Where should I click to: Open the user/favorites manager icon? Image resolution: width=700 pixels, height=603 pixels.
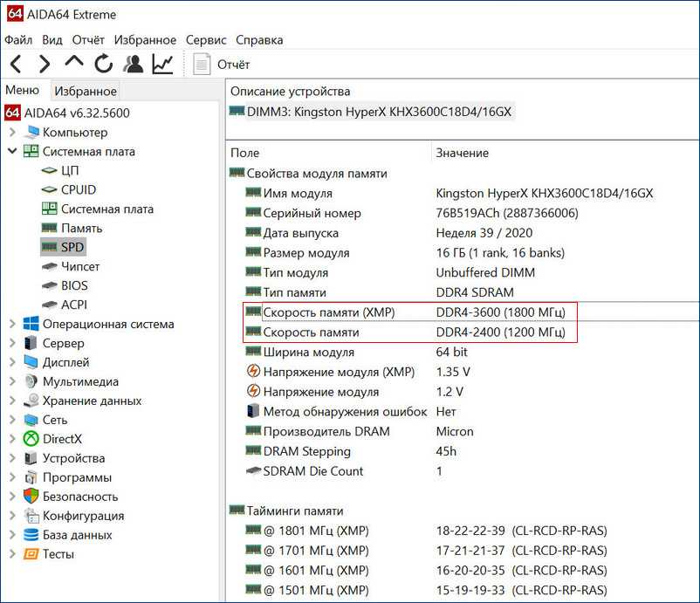(133, 64)
